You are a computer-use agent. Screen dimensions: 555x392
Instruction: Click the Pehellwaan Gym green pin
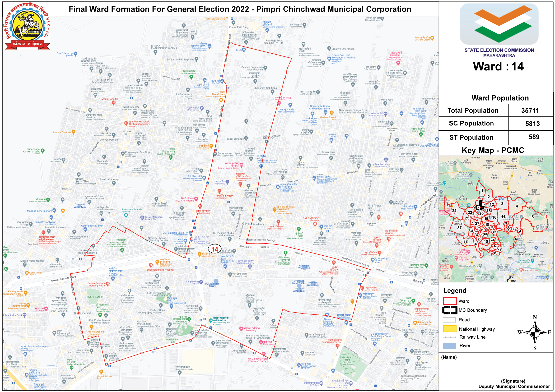coord(191,77)
